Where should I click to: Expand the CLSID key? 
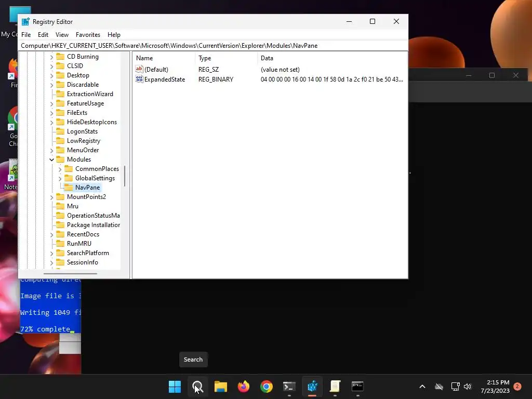[51, 66]
